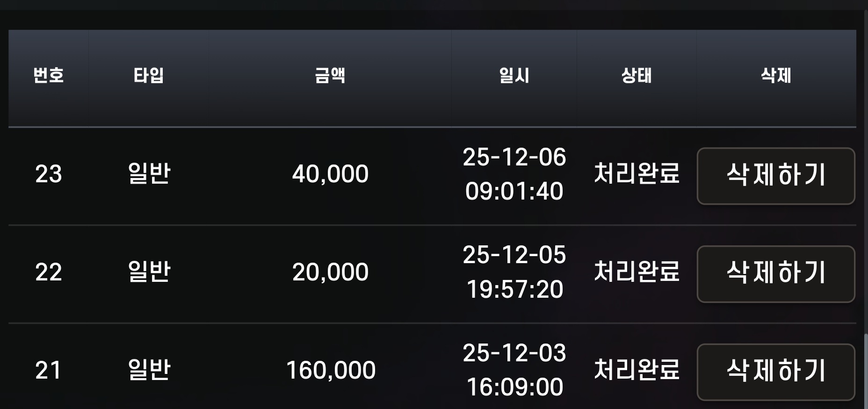This screenshot has height=409, width=868.
Task: Click date 25-12-06 09:01:40
Action: pos(514,174)
